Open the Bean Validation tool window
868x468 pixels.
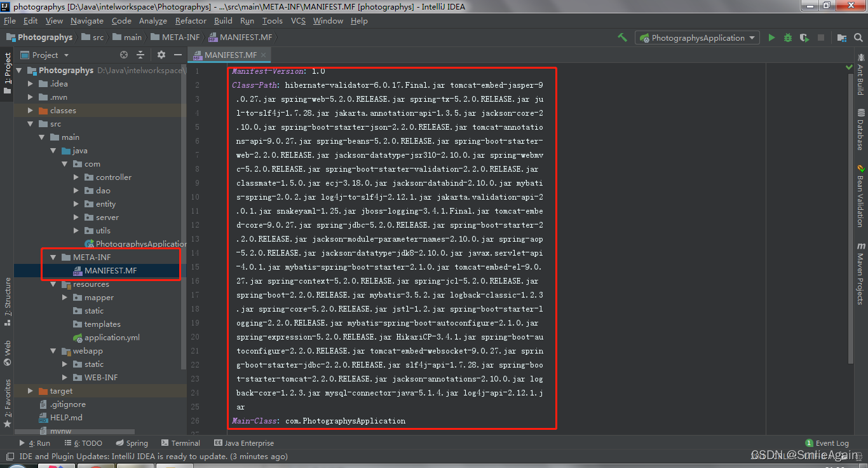click(x=861, y=196)
